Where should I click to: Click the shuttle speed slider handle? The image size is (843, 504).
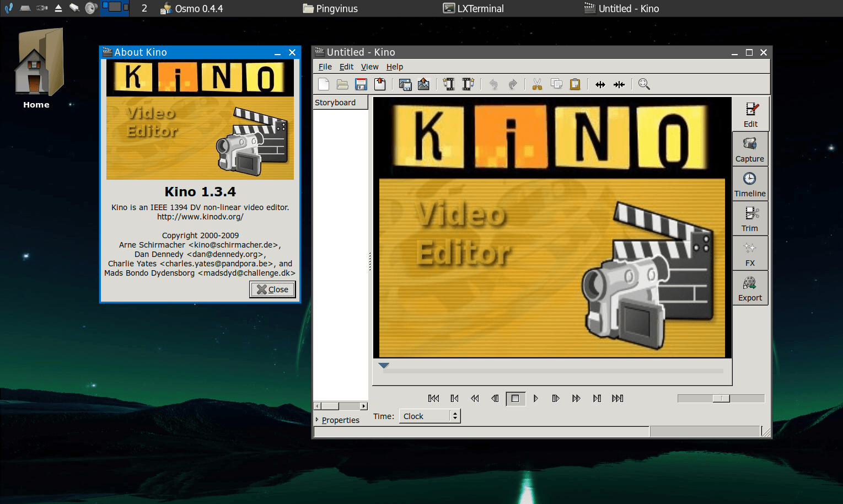click(721, 398)
